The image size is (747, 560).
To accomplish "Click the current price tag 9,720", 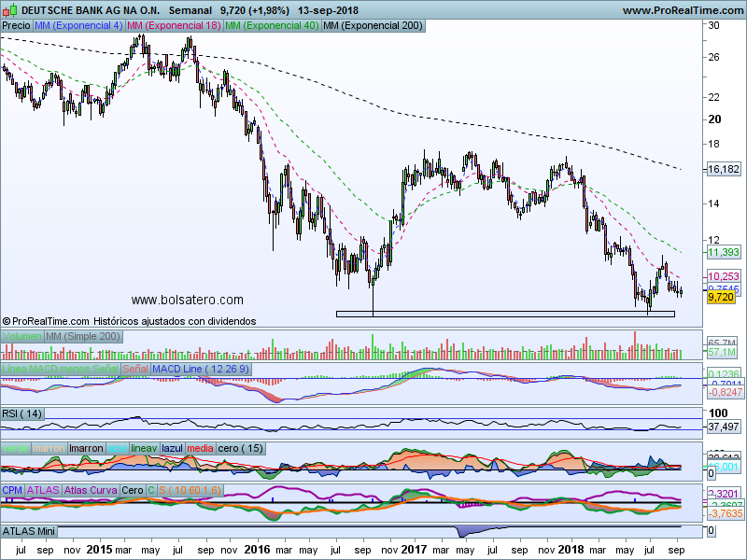I will tap(722, 297).
